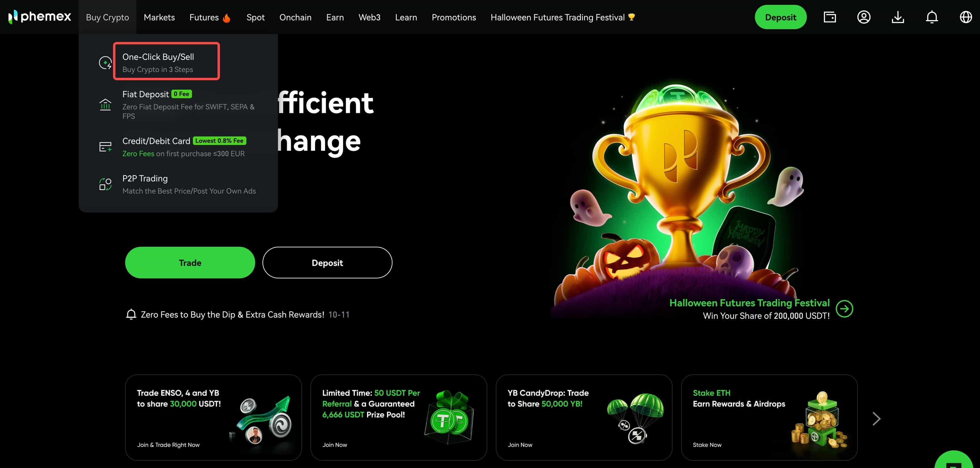Select One-Click Buy/Sell option
The image size is (980, 468).
(167, 62)
